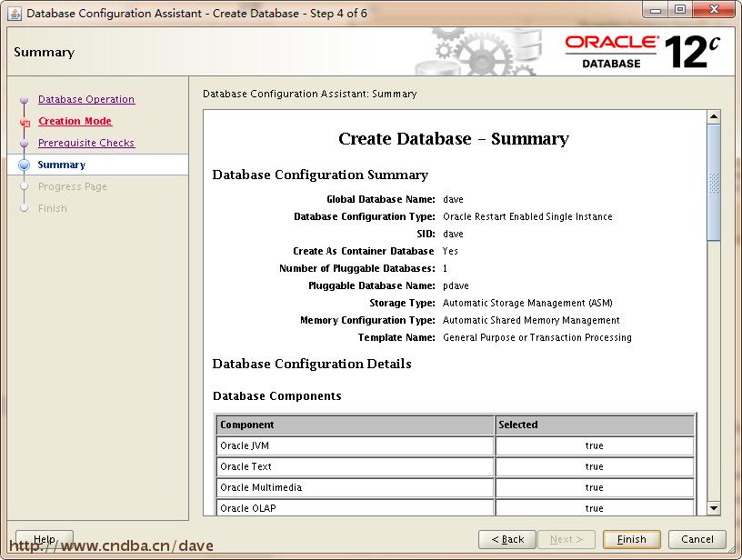
Task: Click the pluggable database name pdave
Action: pyautogui.click(x=456, y=285)
